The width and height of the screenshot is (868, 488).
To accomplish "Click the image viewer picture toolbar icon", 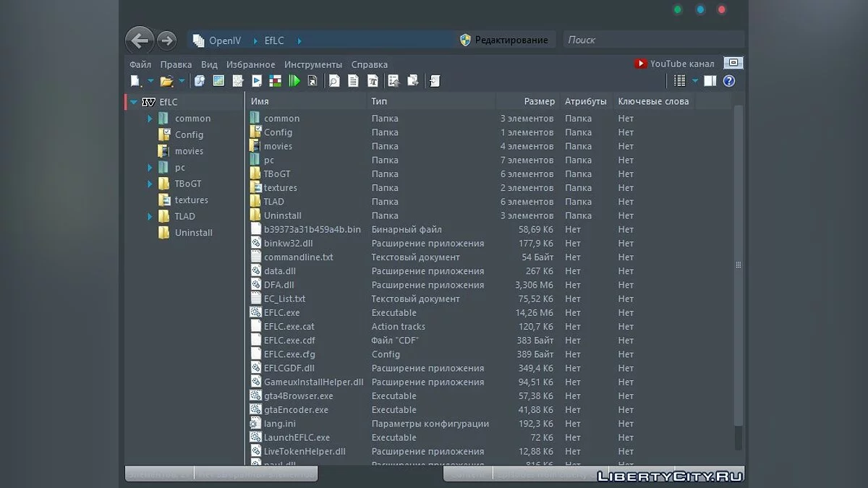I will (x=218, y=81).
